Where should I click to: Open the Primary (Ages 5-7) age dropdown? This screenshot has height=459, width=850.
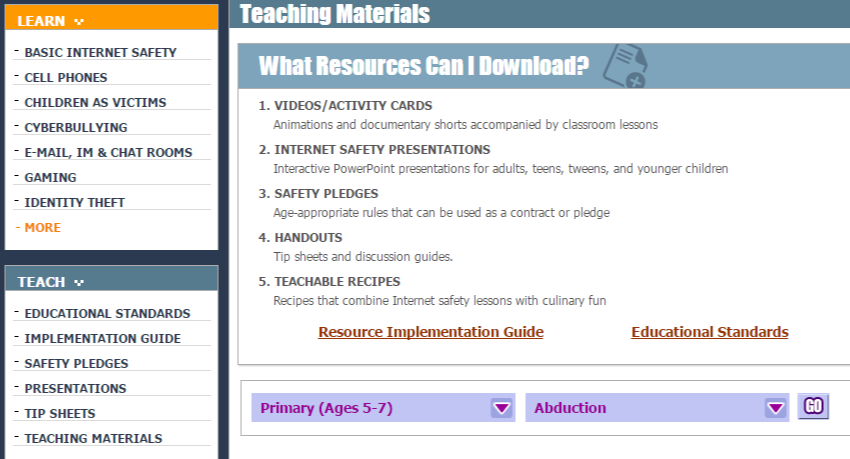(x=383, y=408)
